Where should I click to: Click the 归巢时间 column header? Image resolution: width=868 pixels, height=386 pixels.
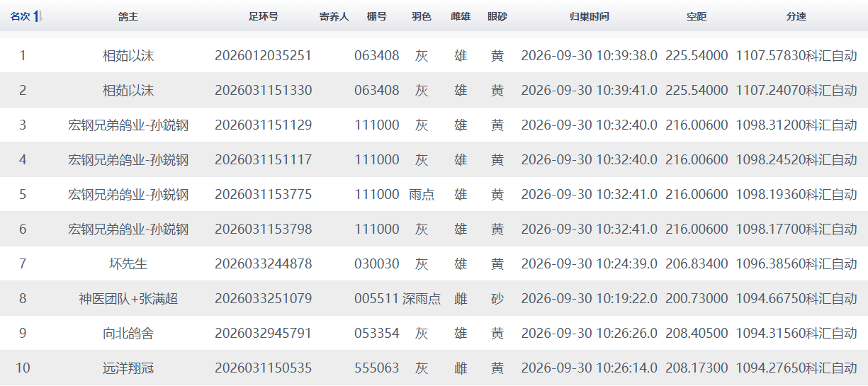click(590, 16)
